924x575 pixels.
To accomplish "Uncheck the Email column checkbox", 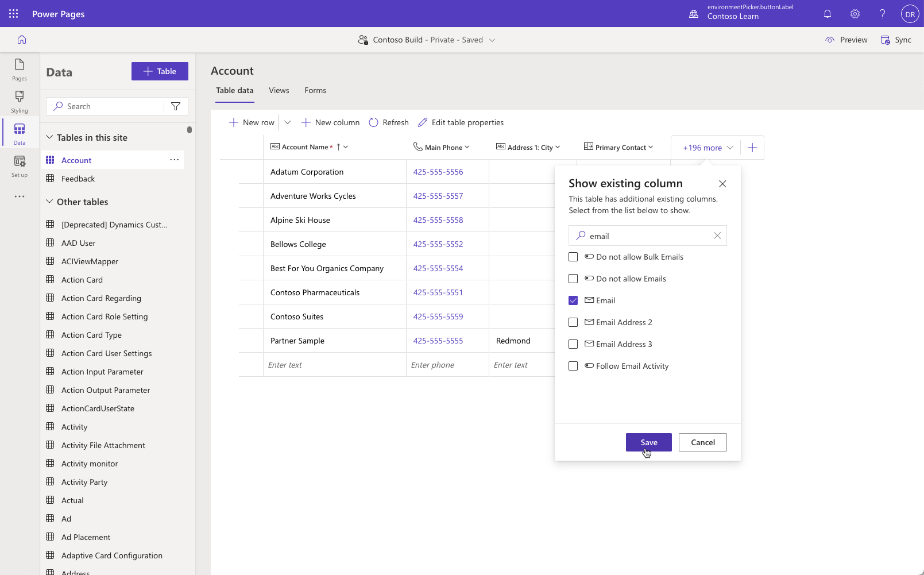I will pos(573,300).
